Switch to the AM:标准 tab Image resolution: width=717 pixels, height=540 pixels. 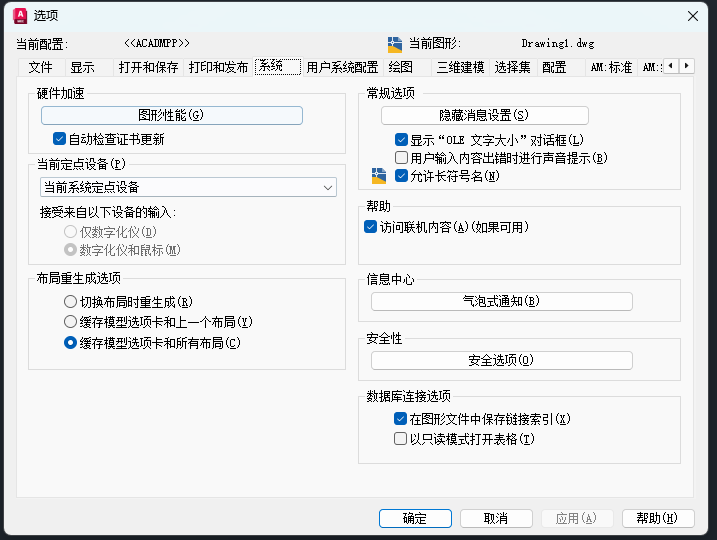611,67
